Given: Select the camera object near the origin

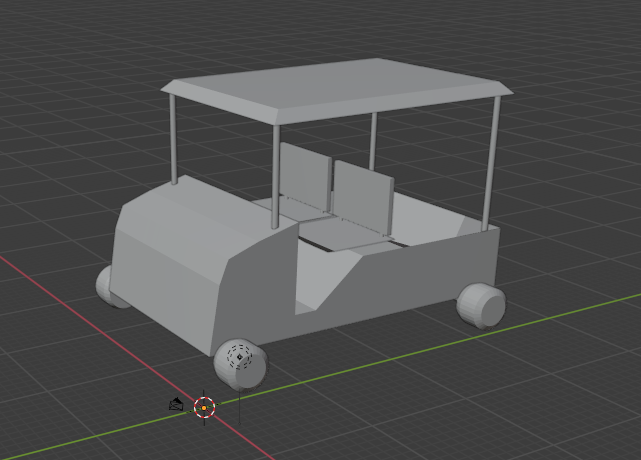Looking at the screenshot, I should 176,405.
